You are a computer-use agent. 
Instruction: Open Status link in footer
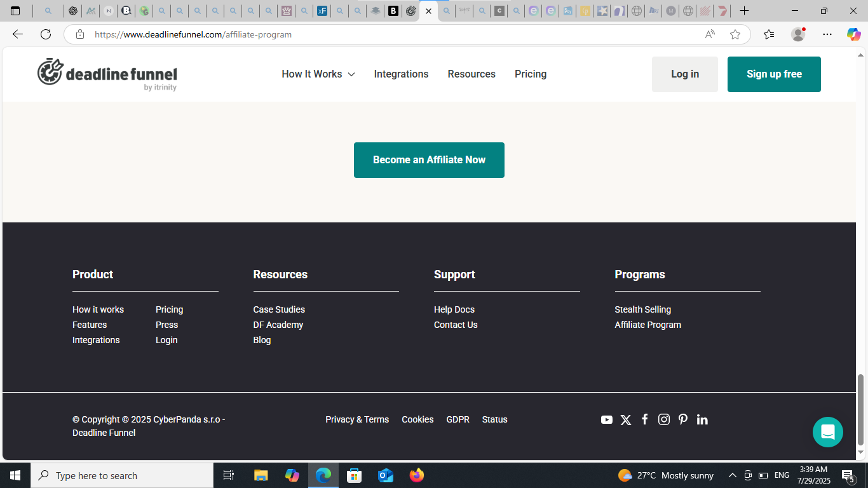pos(494,419)
